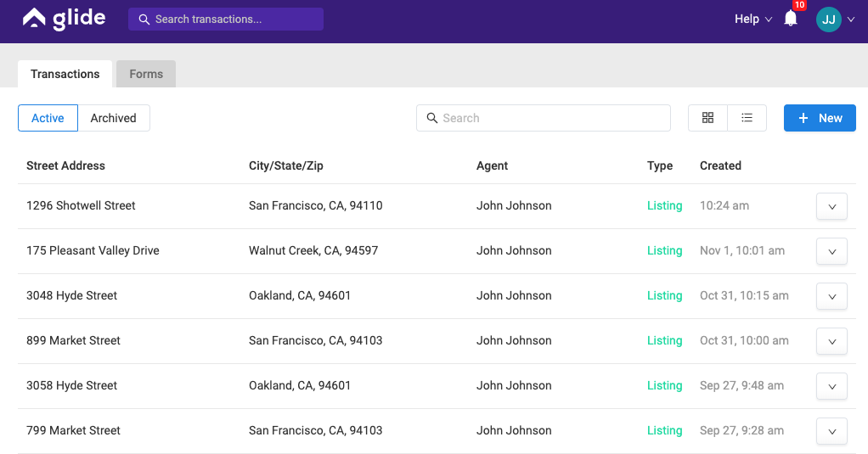The image size is (868, 454).
Task: Click magnifier icon in transactions filter search
Action: pyautogui.click(x=431, y=118)
